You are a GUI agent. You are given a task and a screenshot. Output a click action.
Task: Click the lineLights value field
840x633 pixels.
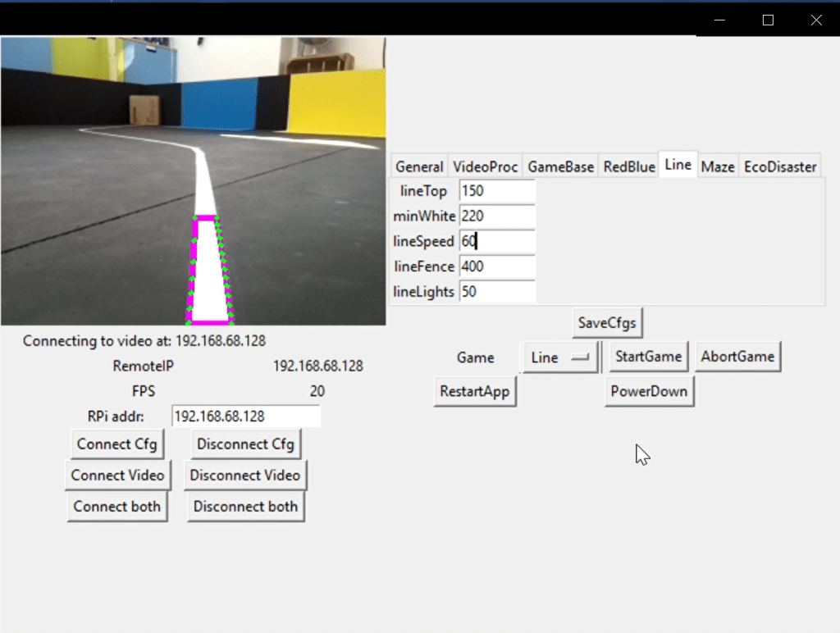[x=497, y=292]
